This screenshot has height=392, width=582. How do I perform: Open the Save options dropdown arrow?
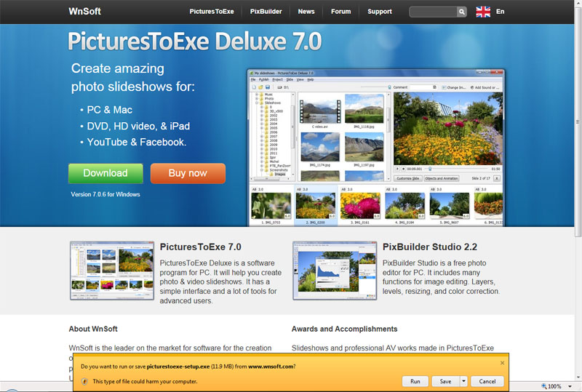[463, 381]
